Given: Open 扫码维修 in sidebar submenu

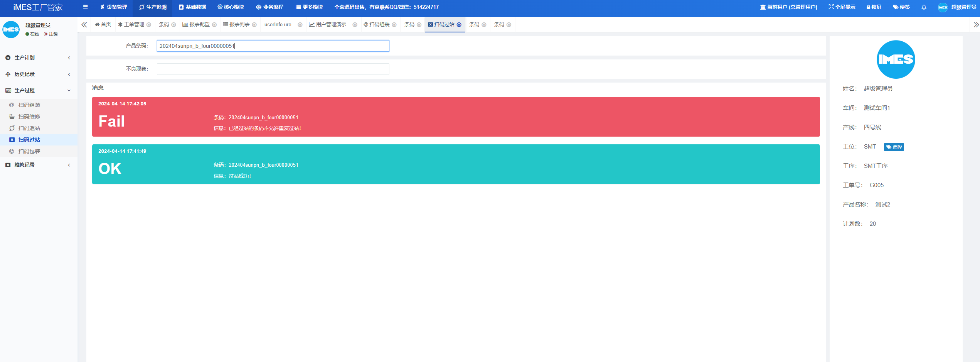Looking at the screenshot, I should coord(39,117).
